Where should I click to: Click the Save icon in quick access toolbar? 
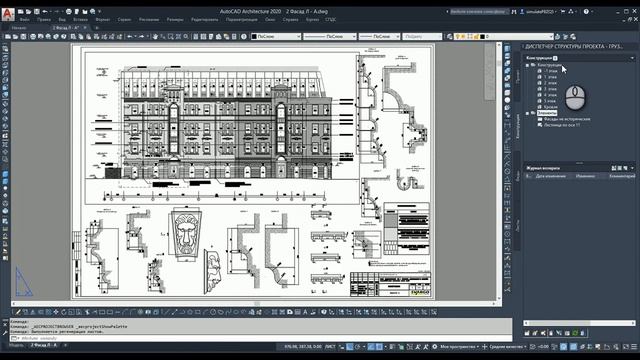point(37,11)
